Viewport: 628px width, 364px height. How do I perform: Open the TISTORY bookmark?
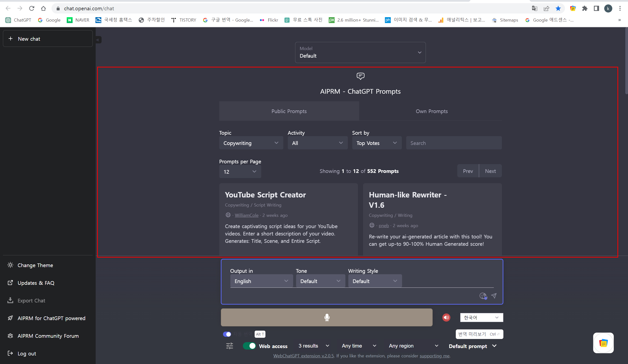click(184, 20)
